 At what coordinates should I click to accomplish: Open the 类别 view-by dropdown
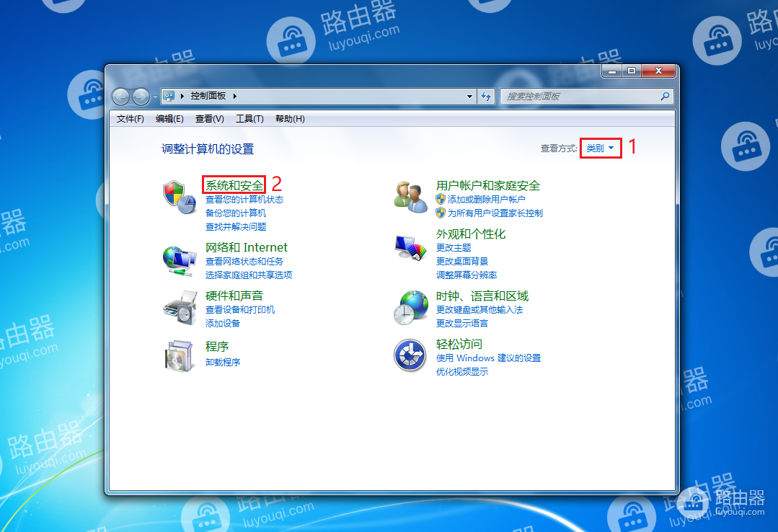601,148
